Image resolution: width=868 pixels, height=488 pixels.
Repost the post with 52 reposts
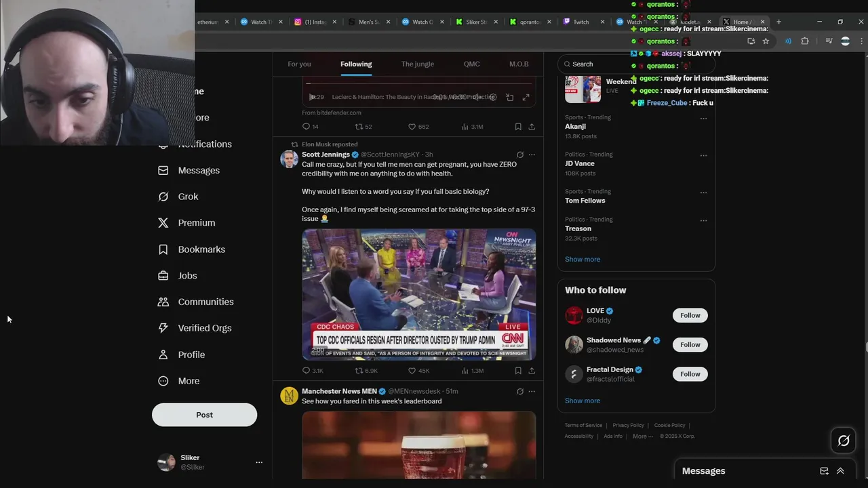363,127
